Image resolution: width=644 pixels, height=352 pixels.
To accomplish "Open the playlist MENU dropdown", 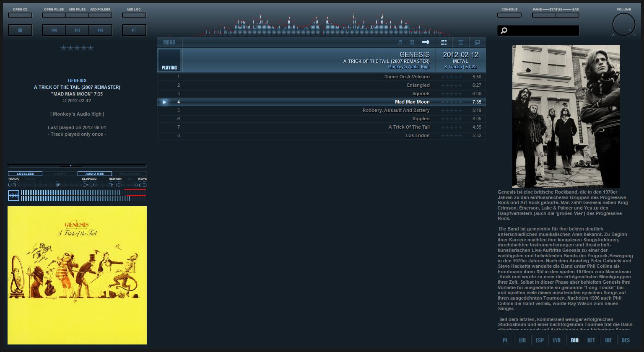I will click(169, 42).
